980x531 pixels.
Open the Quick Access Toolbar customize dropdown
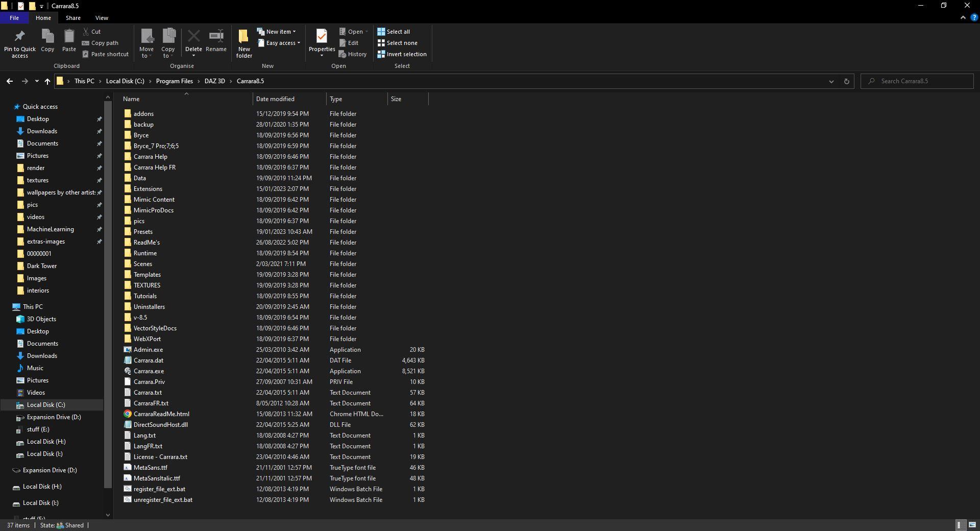coord(41,6)
